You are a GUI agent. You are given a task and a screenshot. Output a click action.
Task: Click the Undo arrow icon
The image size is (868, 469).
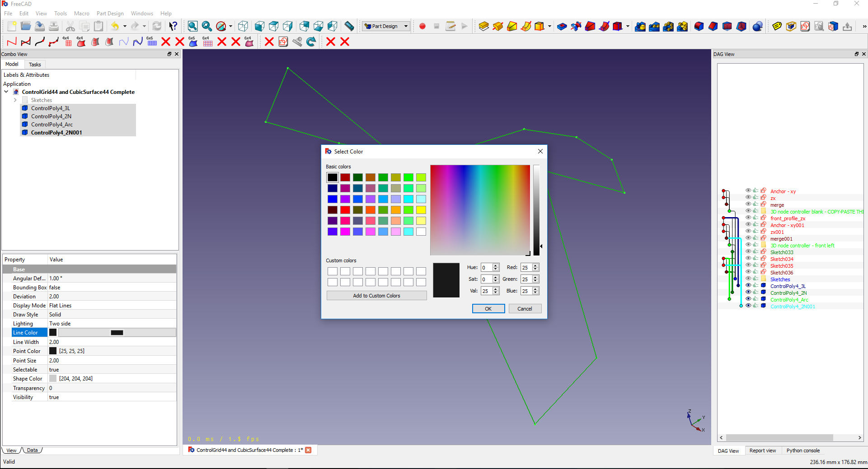pyautogui.click(x=115, y=26)
